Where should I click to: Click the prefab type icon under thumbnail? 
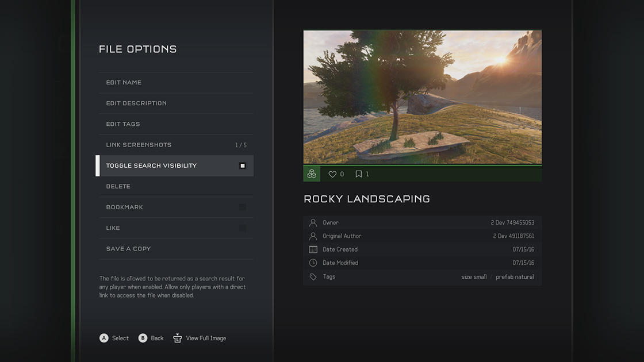click(x=312, y=174)
